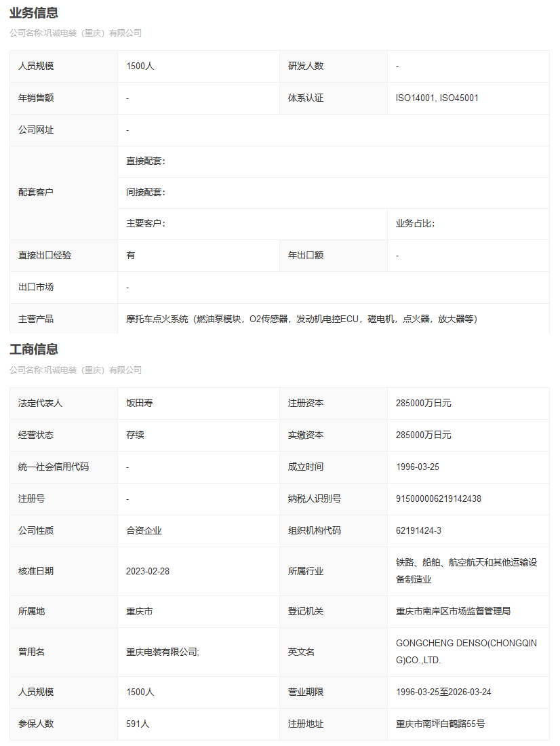
Task: Click the 参保人数 label cell
Action: [x=64, y=724]
